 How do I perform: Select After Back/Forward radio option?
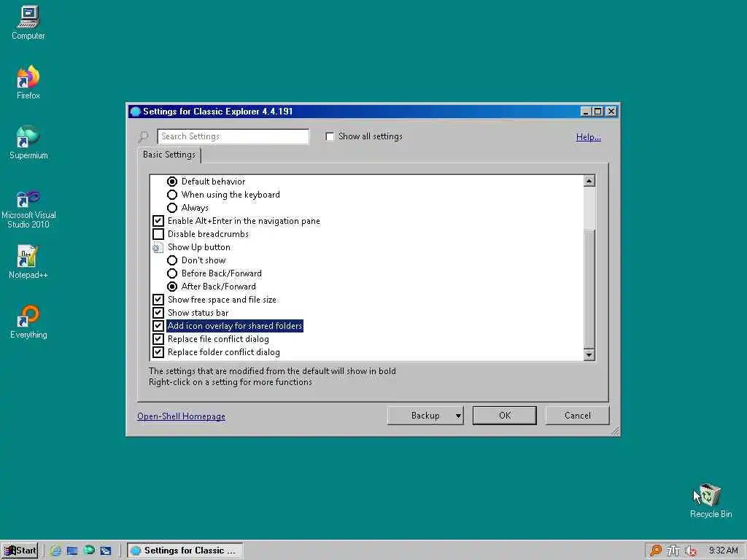(172, 287)
